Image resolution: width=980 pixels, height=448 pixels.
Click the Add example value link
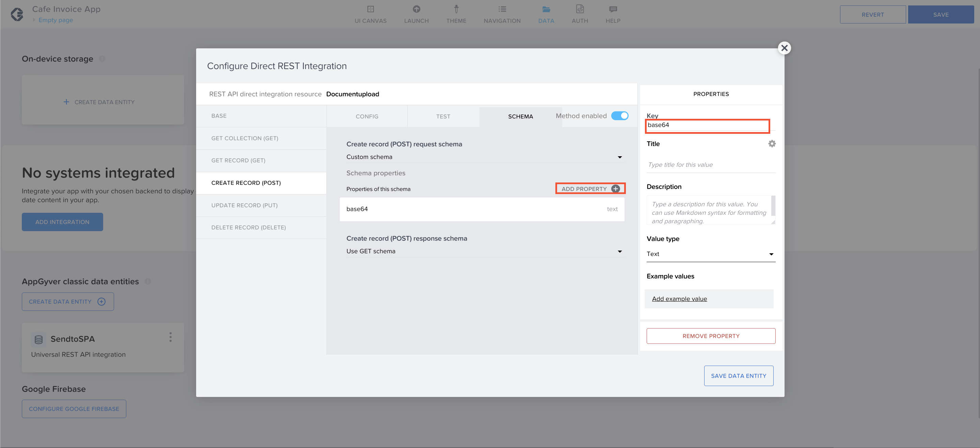point(679,299)
